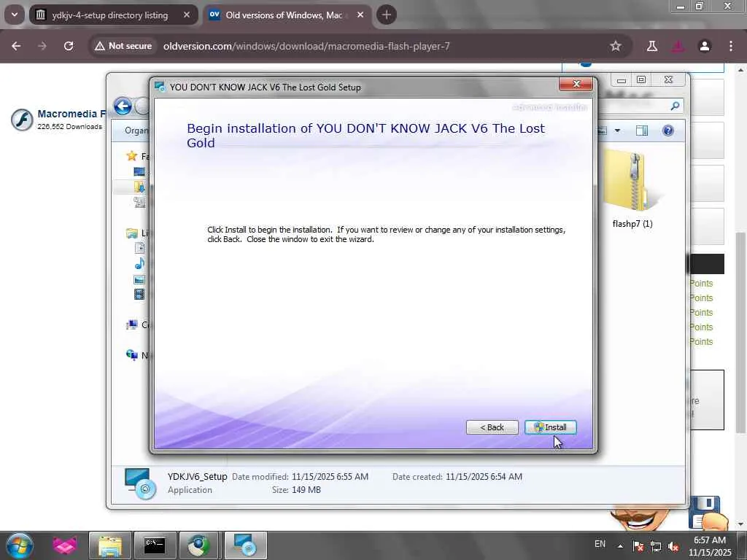Close the Old versions of Windows tab

(x=360, y=15)
